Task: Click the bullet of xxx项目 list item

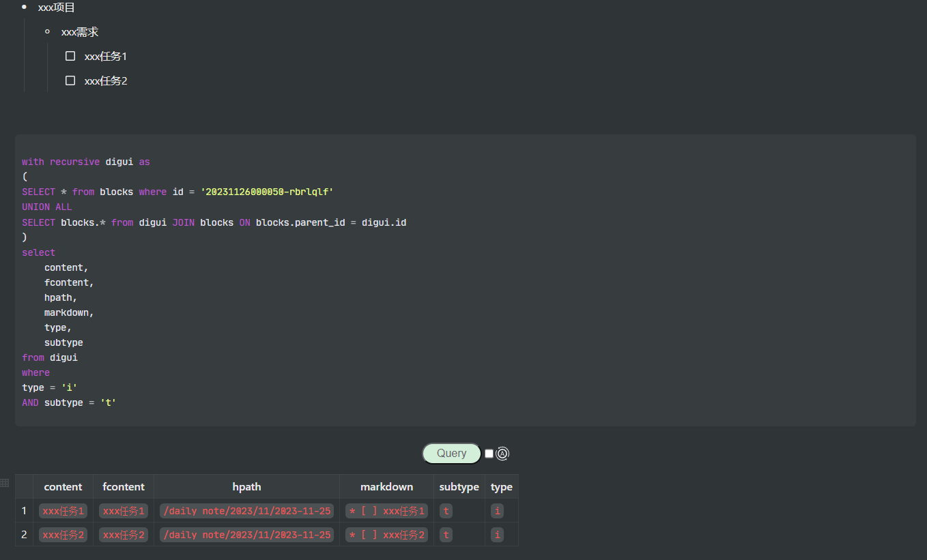Action: (25, 7)
